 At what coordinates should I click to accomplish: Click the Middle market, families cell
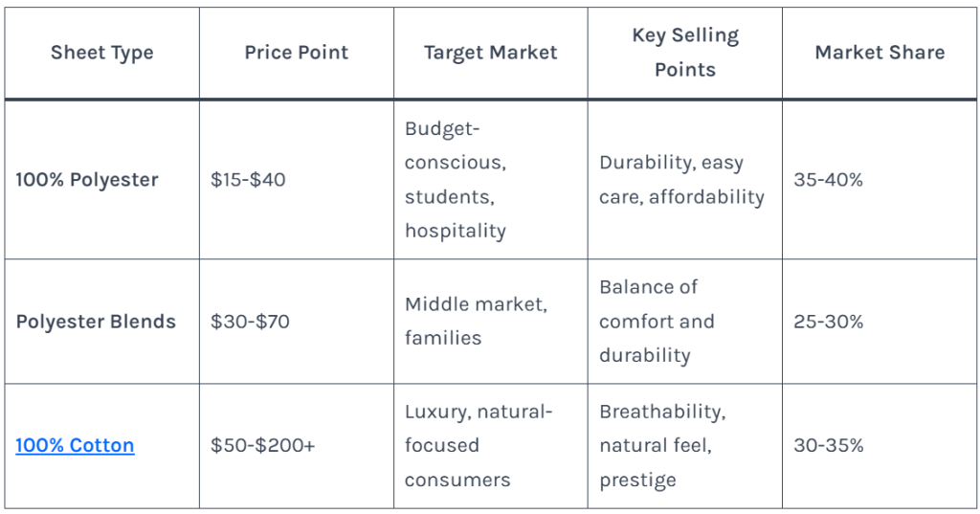click(476, 322)
